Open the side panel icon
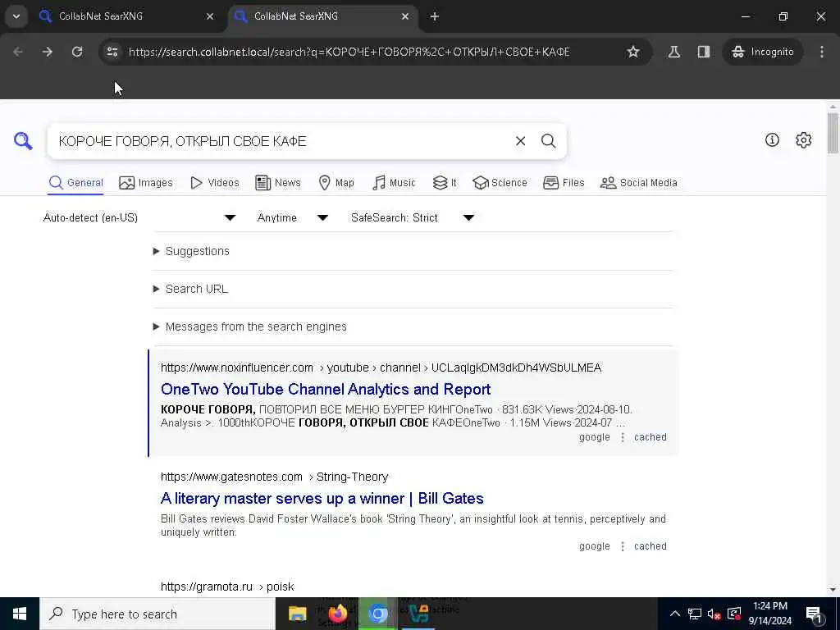The height and width of the screenshot is (630, 840). [x=703, y=52]
